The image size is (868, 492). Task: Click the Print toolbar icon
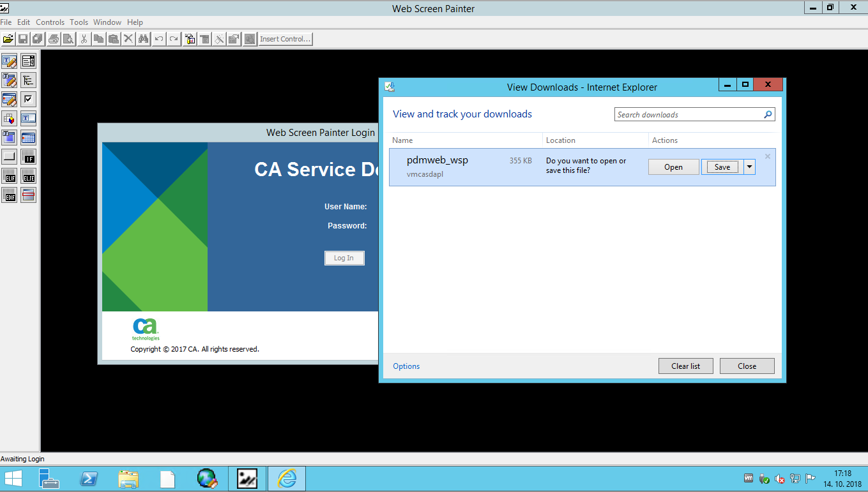coord(54,39)
